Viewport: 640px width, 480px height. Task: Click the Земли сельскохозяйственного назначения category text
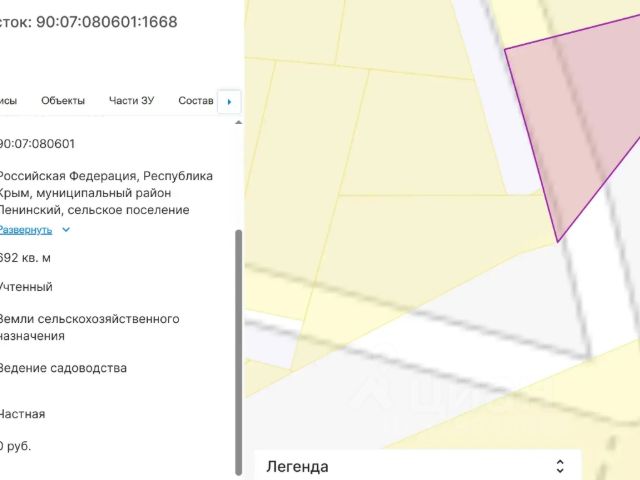click(89, 327)
